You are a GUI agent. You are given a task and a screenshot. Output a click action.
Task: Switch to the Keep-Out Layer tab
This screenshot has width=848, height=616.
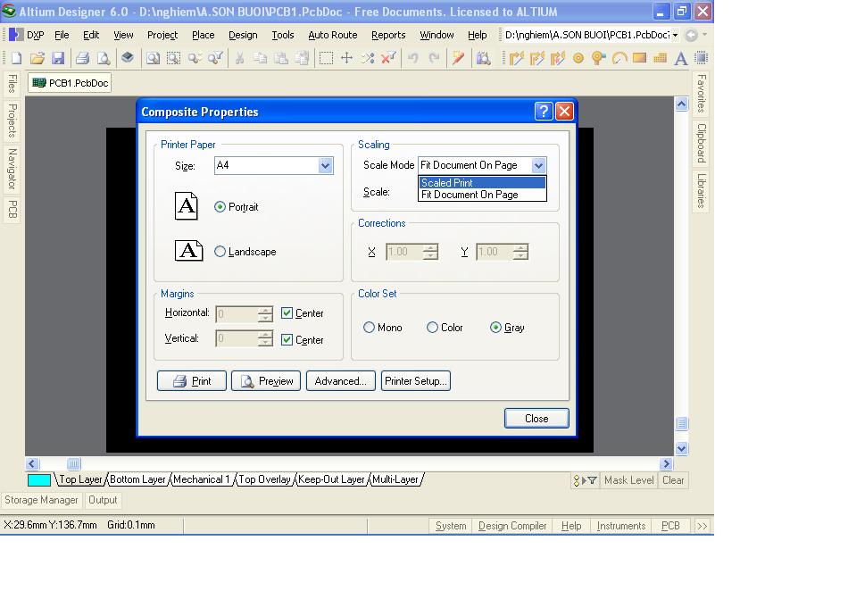coord(331,479)
